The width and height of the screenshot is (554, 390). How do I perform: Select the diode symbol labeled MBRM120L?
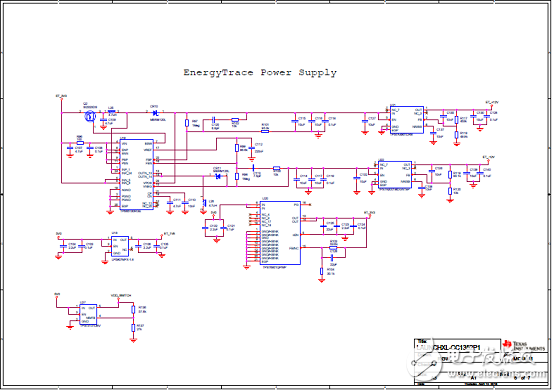154,113
